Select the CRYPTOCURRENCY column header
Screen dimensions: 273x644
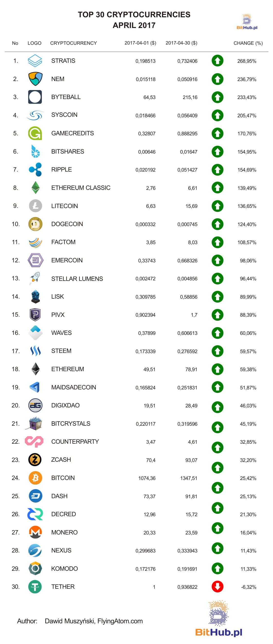coord(73,43)
